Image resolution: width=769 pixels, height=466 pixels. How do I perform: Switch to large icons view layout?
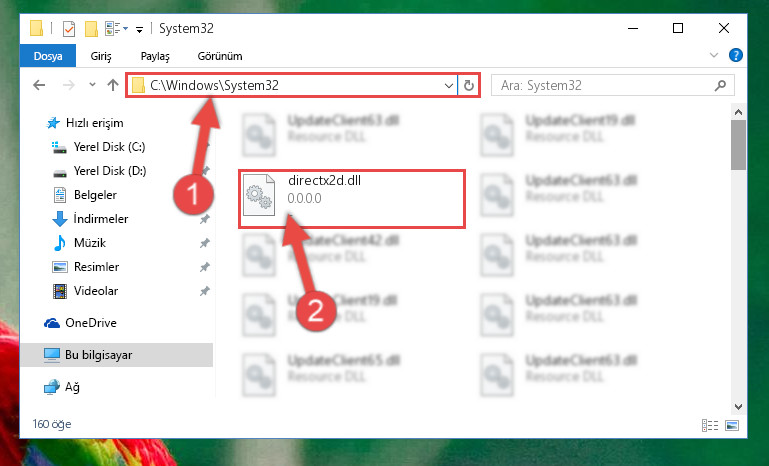click(x=732, y=425)
